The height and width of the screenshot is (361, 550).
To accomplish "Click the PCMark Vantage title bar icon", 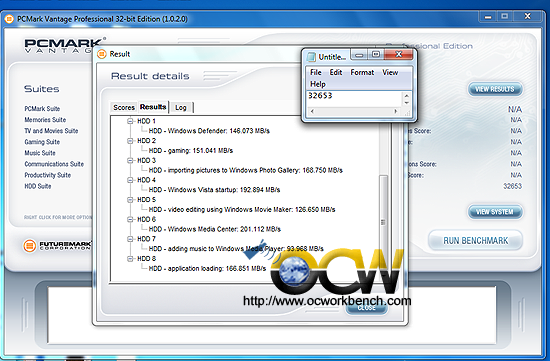I will 9,19.
